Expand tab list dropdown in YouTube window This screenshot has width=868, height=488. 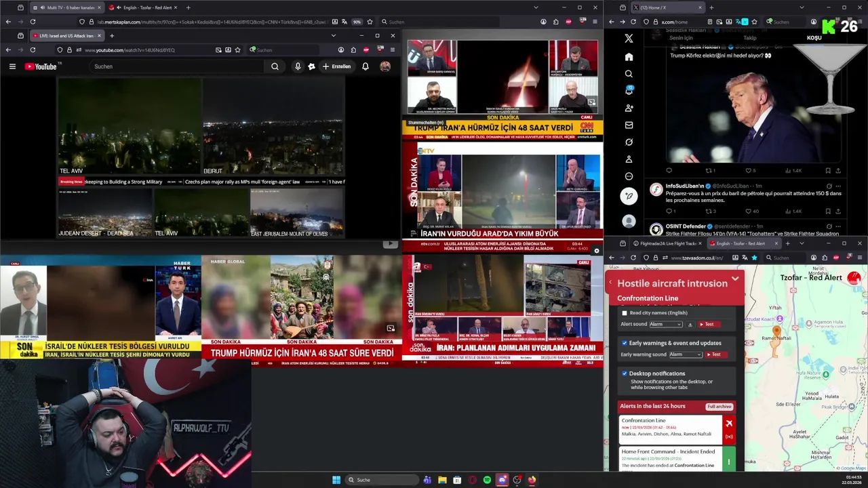(333, 35)
